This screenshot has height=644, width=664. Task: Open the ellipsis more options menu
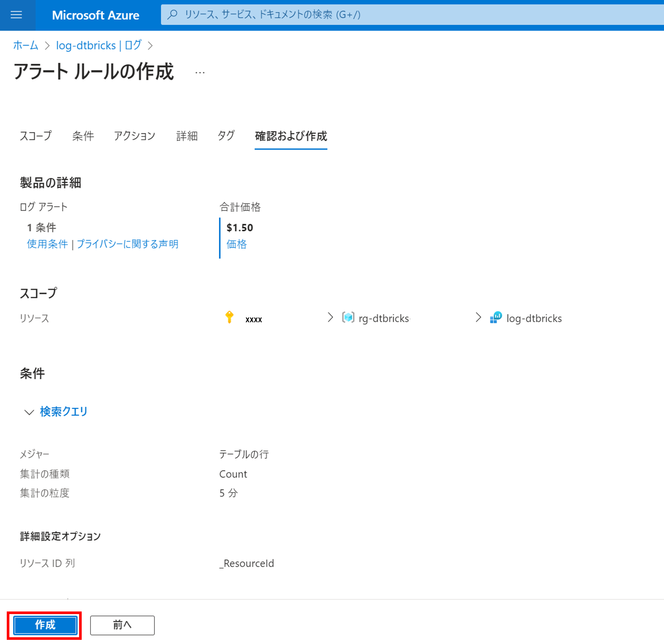click(x=200, y=73)
